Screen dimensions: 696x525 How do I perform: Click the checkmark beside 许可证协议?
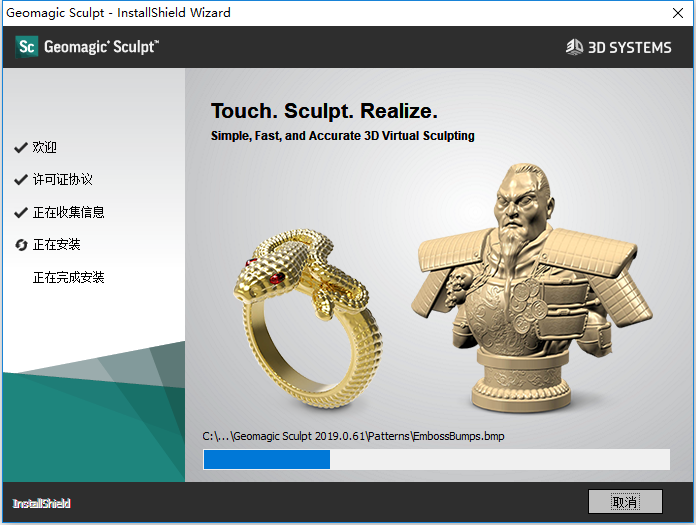(21, 180)
